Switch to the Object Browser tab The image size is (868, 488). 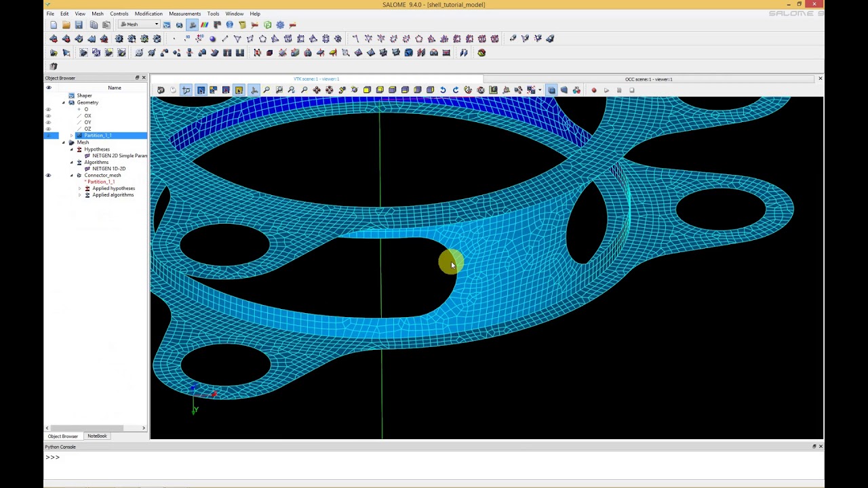[62, 436]
